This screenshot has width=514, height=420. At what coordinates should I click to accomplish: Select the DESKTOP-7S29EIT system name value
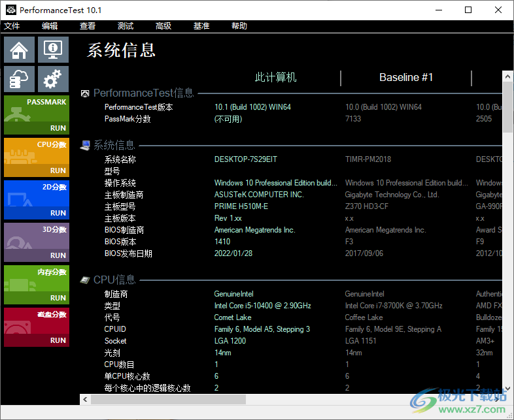245,159
